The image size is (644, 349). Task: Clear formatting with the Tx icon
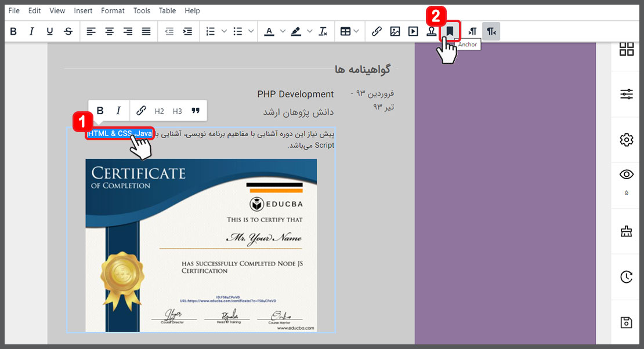(x=323, y=31)
